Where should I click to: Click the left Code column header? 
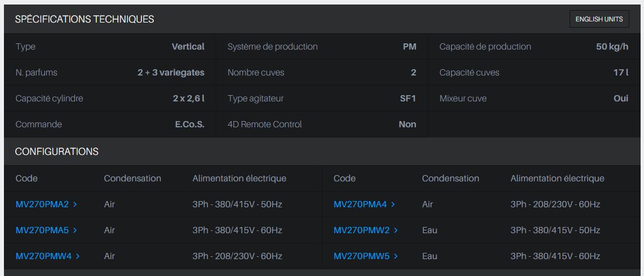tap(26, 179)
